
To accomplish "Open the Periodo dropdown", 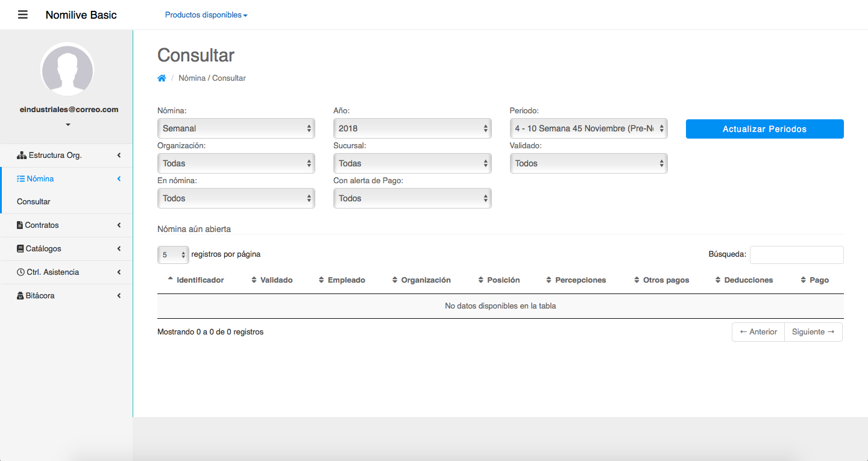I will [x=588, y=128].
